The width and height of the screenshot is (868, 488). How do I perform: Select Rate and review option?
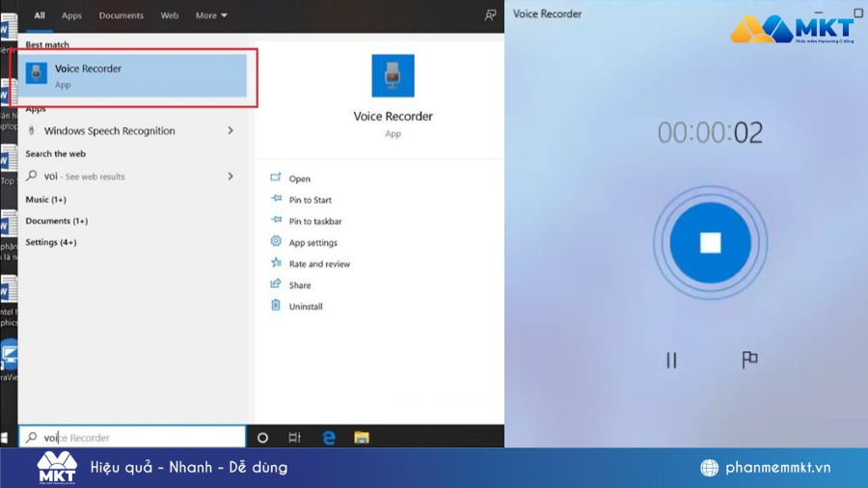[319, 264]
